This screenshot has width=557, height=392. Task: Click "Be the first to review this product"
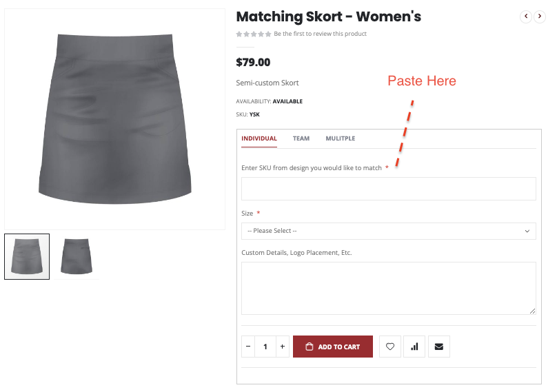tap(320, 34)
